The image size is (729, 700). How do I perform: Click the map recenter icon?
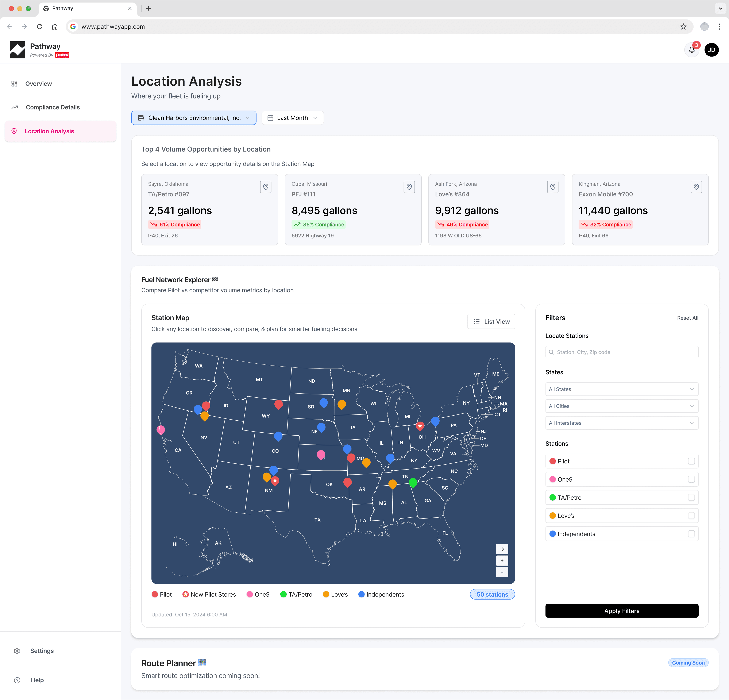point(502,549)
